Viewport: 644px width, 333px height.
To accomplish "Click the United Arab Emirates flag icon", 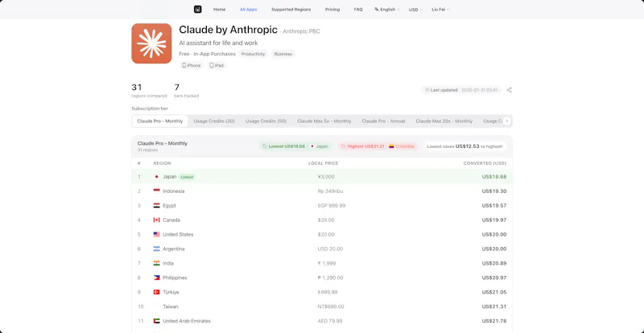I will (156, 321).
